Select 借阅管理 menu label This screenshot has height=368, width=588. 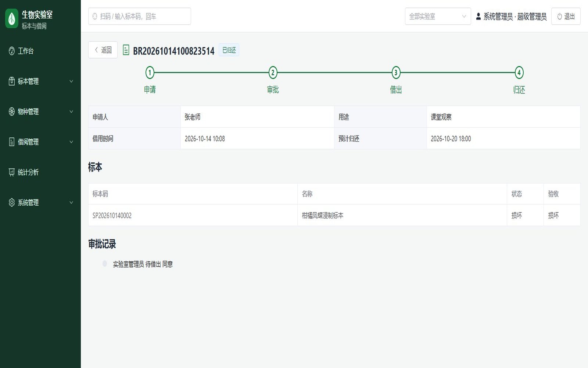coord(28,142)
